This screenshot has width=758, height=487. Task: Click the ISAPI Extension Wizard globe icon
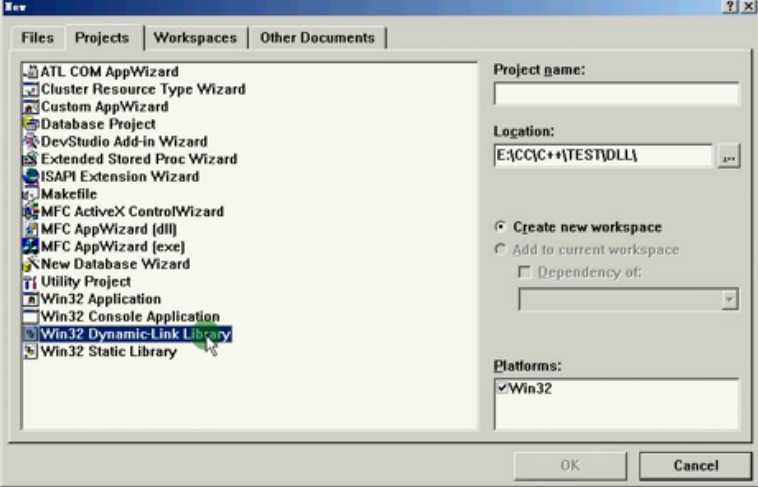[30, 177]
